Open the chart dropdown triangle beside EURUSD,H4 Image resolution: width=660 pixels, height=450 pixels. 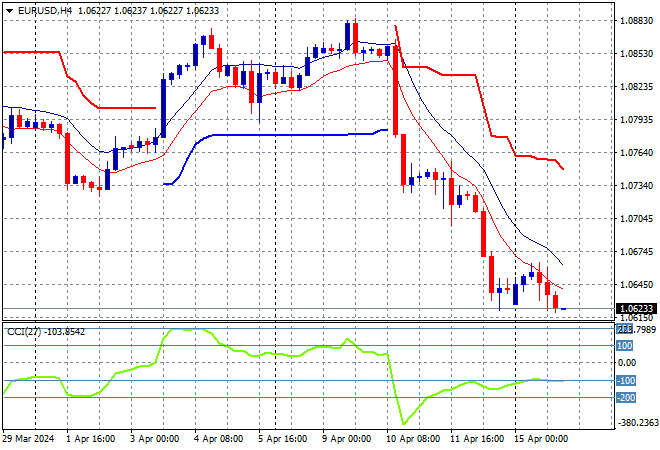click(9, 11)
